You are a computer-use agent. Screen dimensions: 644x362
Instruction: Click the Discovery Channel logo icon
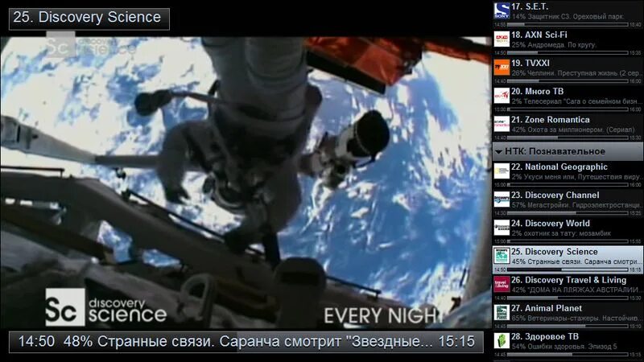[502, 200]
